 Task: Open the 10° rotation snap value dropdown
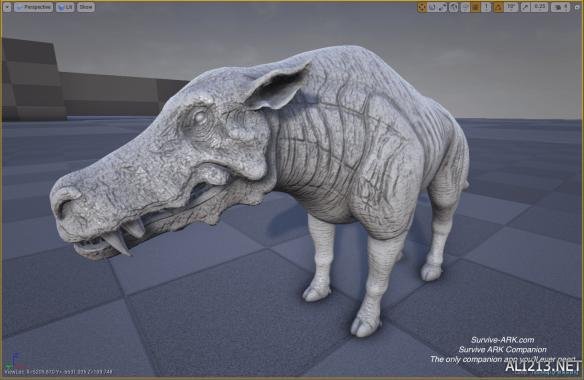511,7
